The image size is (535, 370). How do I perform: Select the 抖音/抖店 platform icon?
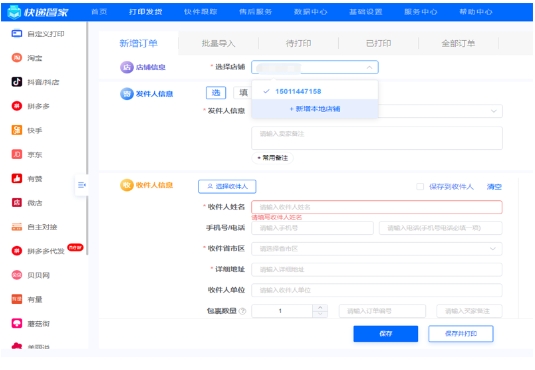17,82
